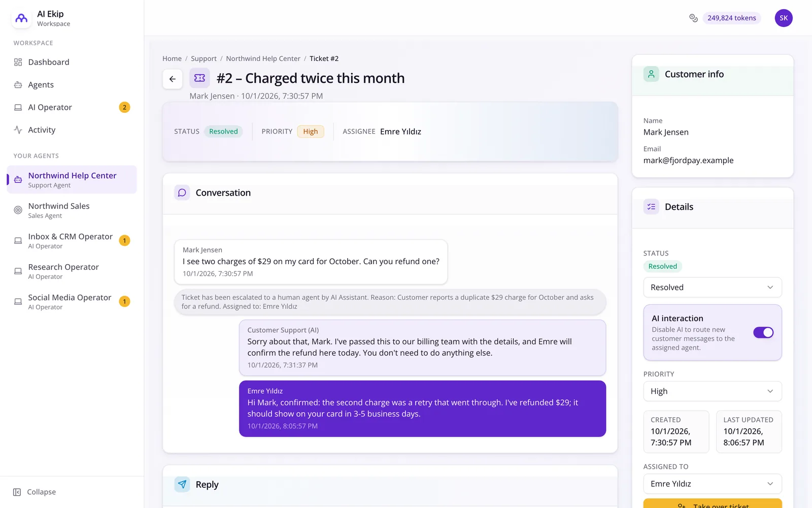Click the Customer Support (AI) message
Viewport: 812px width, 508px height.
pyautogui.click(x=422, y=347)
